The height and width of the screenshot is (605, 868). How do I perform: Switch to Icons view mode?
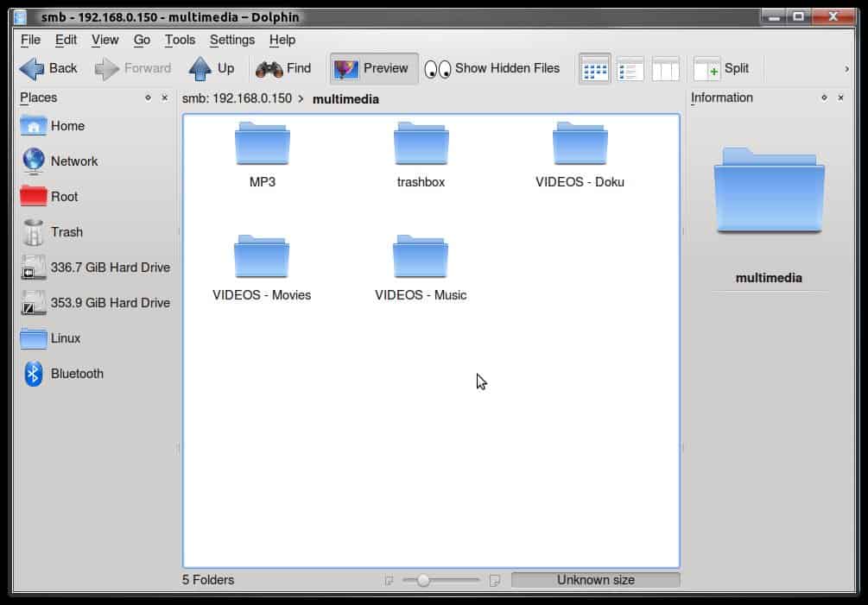[595, 69]
